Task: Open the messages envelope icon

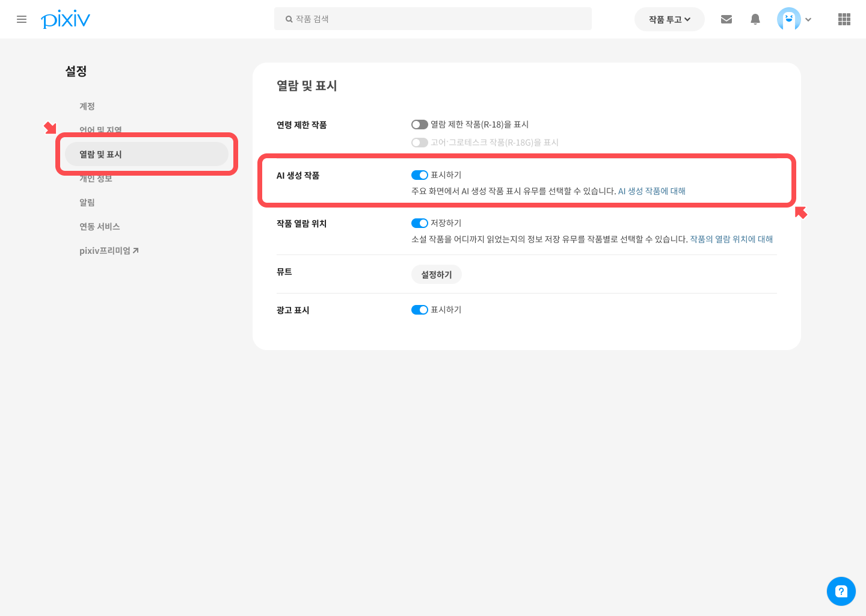Action: 726,19
